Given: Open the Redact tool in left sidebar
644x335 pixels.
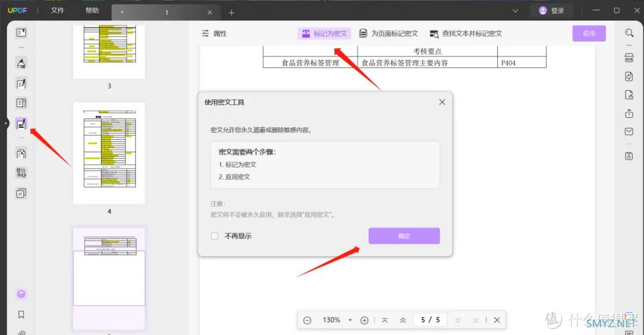Looking at the screenshot, I should [21, 124].
